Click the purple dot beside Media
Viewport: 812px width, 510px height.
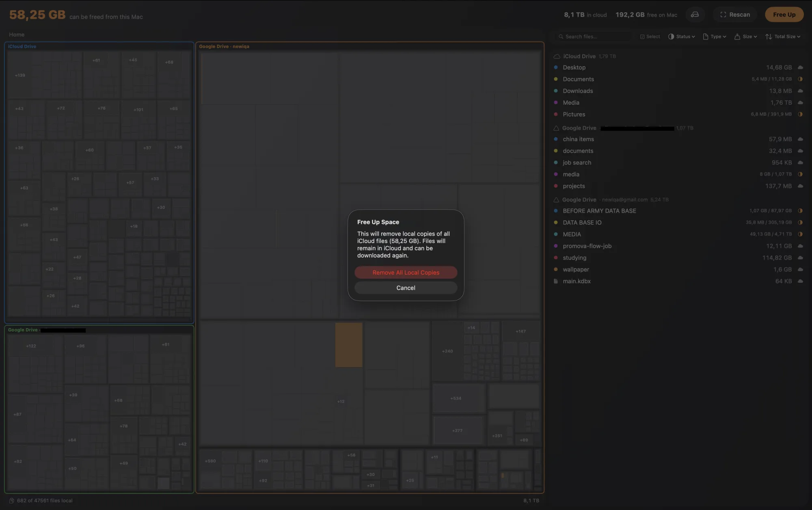556,103
